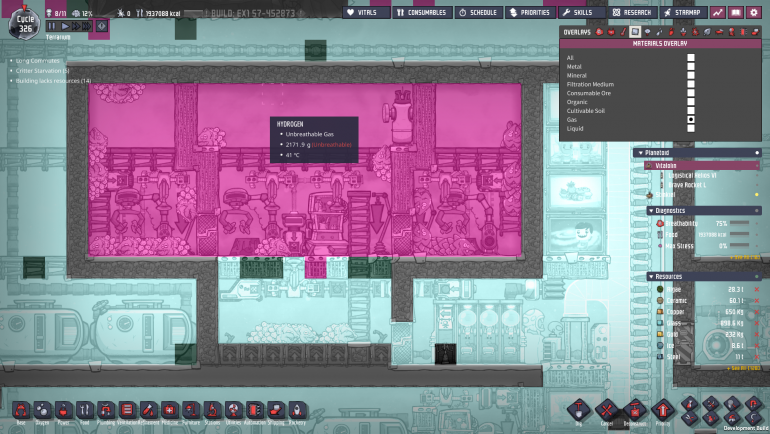Check the Mineral materials filter
Image resolution: width=770 pixels, height=434 pixels.
[x=691, y=75]
